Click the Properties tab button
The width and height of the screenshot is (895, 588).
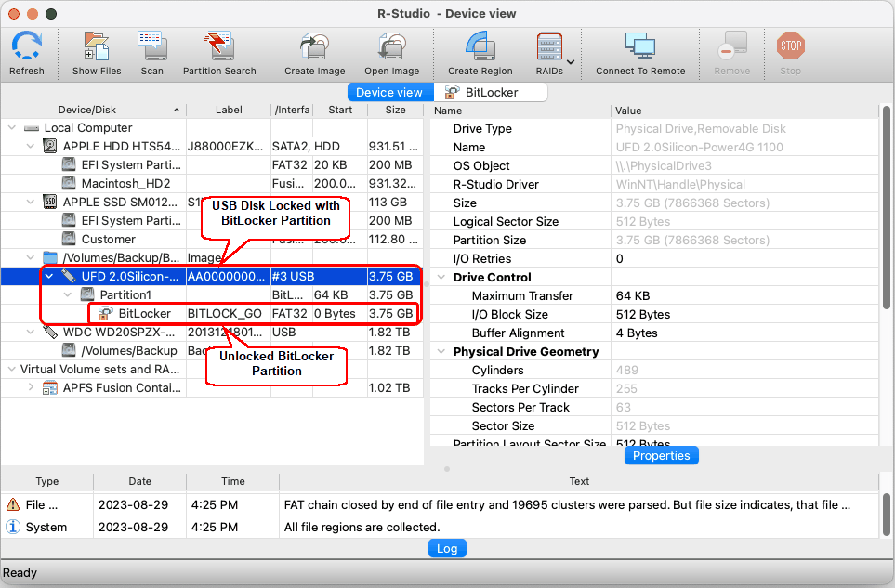click(x=662, y=456)
